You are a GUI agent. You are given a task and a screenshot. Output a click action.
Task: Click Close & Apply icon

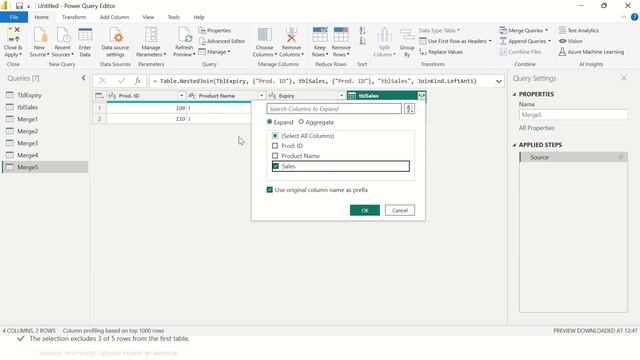tap(13, 35)
